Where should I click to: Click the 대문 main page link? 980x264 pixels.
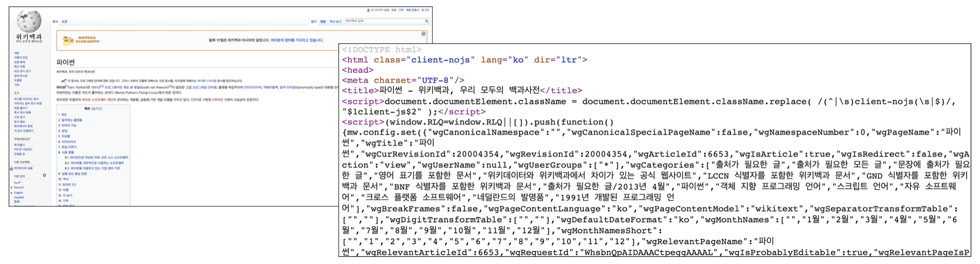(x=16, y=53)
